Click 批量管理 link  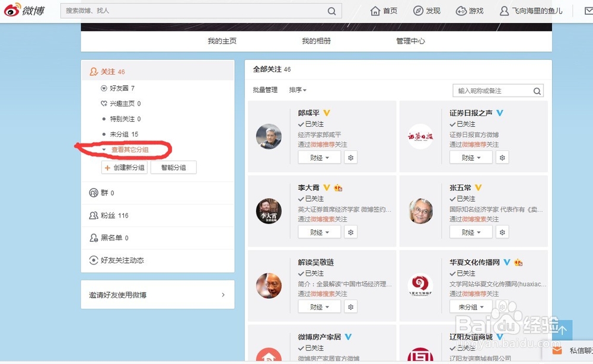(265, 90)
